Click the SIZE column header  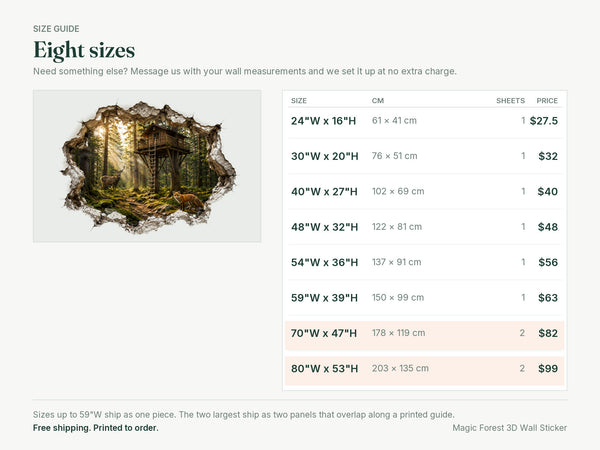click(299, 101)
